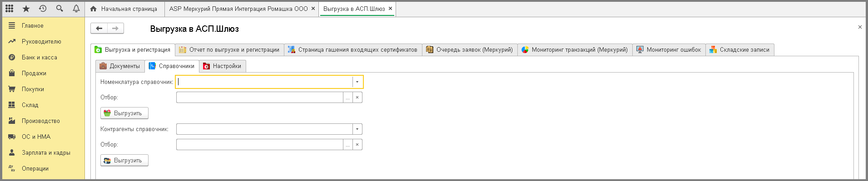Viewport: 868px width, 181px height.
Task: Open notifications bell icon
Action: point(76,9)
